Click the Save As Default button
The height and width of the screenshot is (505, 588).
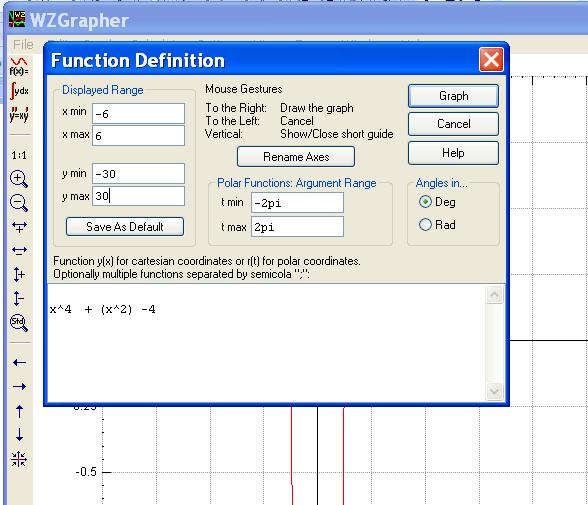pos(125,226)
